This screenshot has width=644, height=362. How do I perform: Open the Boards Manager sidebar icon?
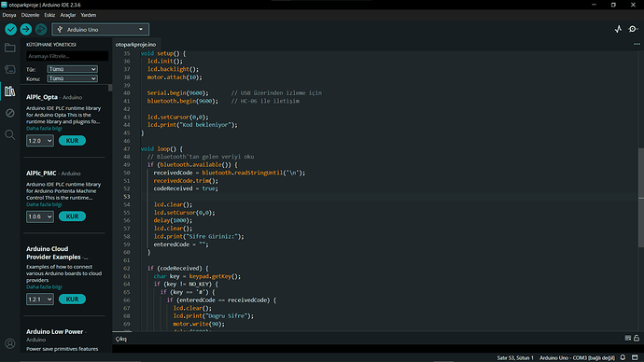10,69
